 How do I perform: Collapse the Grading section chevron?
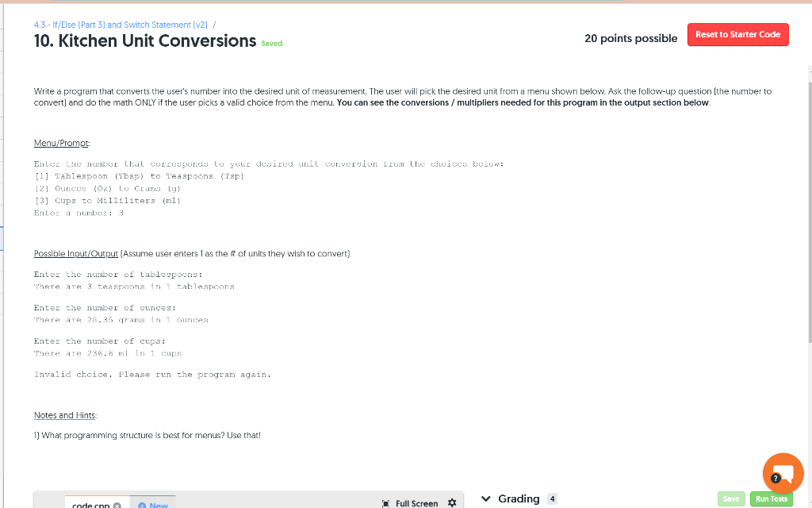(485, 498)
